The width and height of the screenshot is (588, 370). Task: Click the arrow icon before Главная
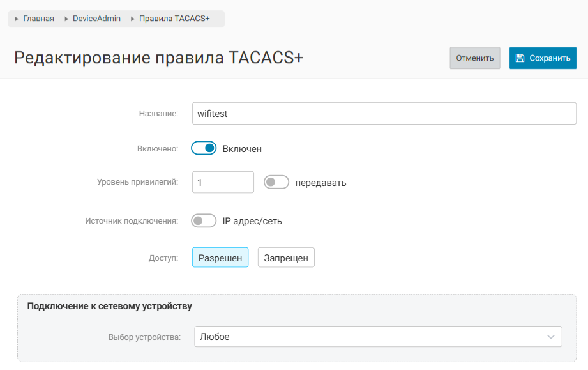(x=17, y=19)
